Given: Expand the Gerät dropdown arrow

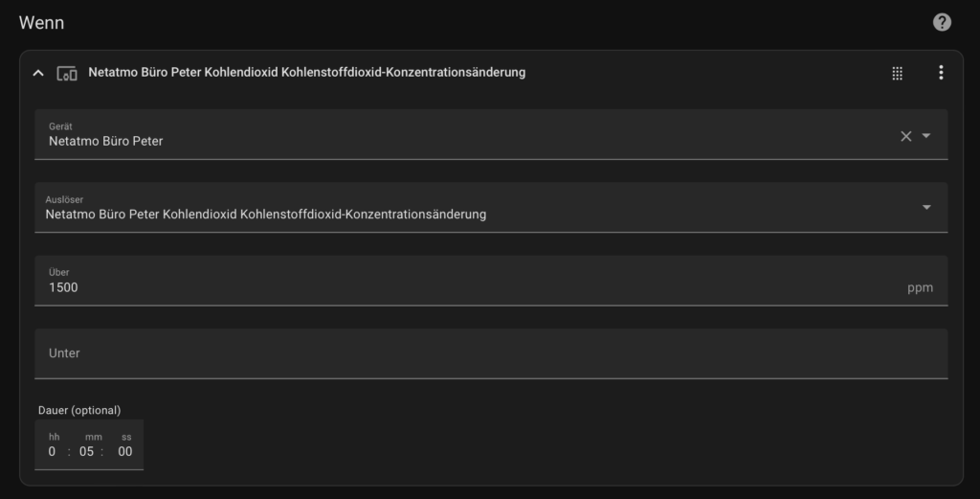Looking at the screenshot, I should point(926,136).
